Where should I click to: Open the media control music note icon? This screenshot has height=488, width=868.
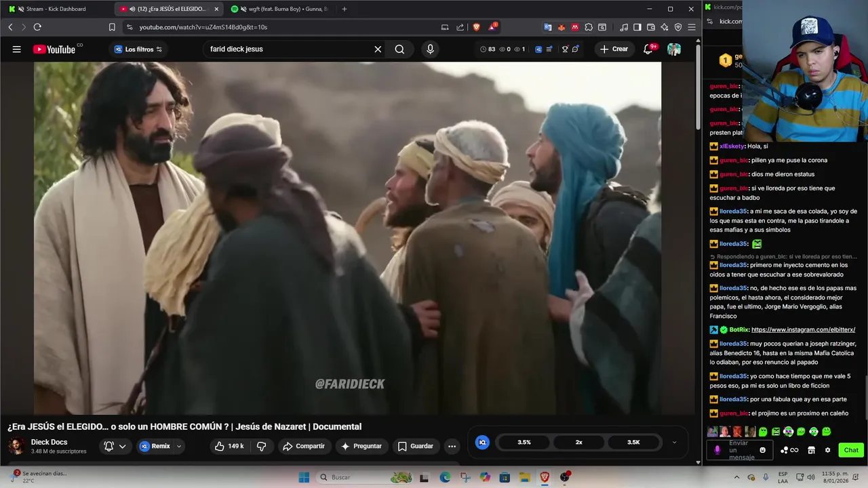click(624, 27)
